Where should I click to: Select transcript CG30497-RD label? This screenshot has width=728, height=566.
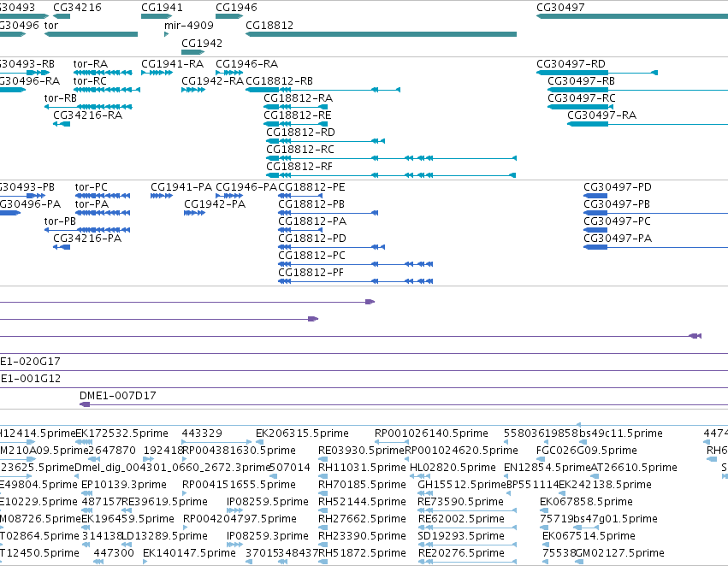pyautogui.click(x=571, y=63)
